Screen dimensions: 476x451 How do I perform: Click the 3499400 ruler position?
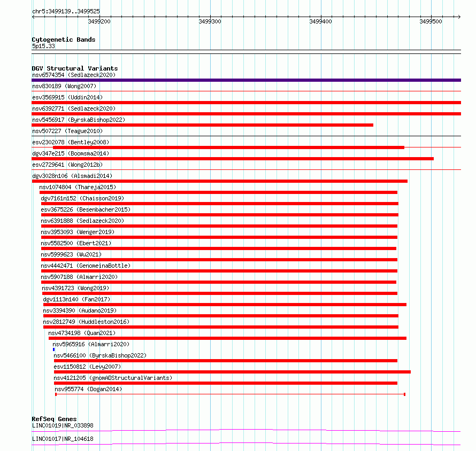[x=320, y=21]
